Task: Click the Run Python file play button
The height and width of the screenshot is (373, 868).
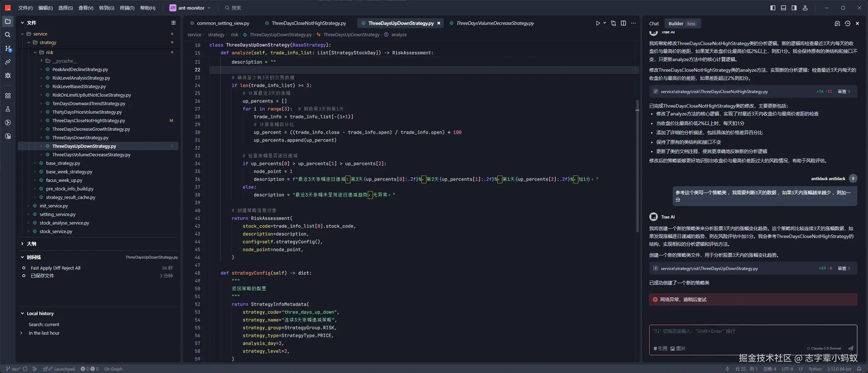Action: pos(598,23)
